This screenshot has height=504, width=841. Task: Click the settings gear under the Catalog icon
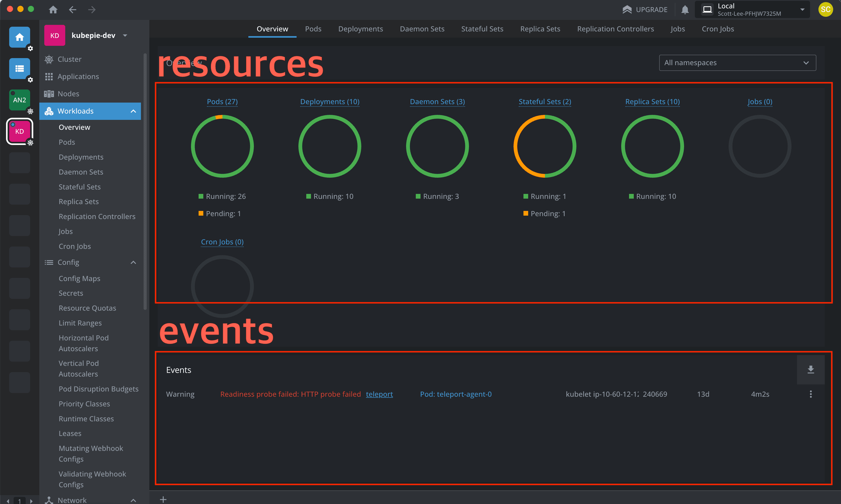[x=30, y=80]
